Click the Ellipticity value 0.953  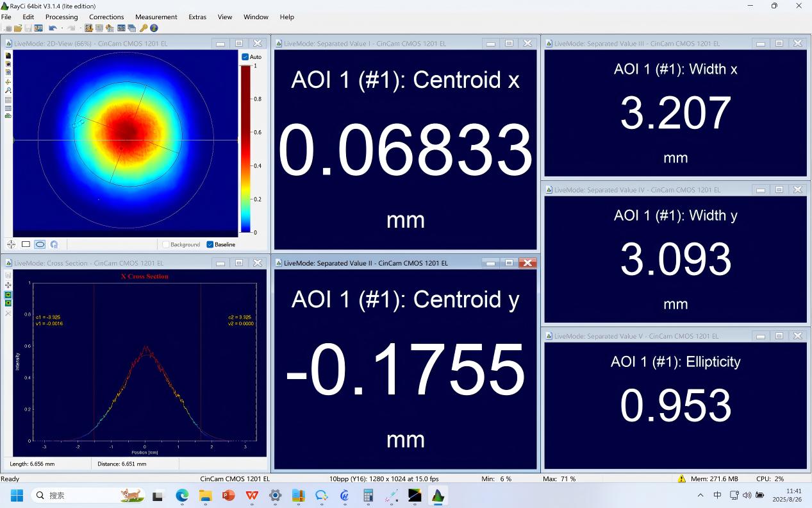click(x=675, y=406)
